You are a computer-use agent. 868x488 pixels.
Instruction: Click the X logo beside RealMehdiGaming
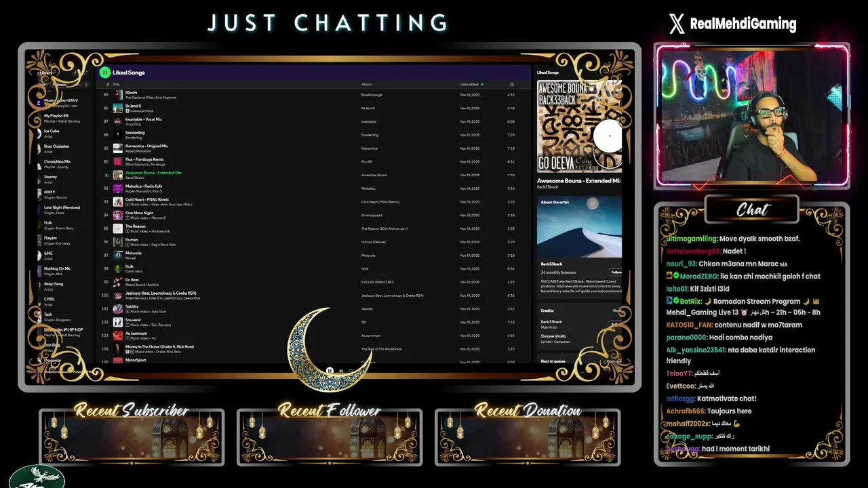tap(677, 24)
